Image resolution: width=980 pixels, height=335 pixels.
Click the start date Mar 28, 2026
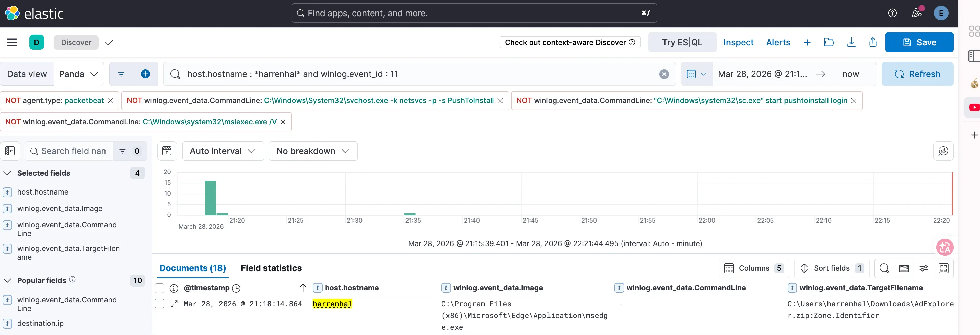click(x=762, y=74)
